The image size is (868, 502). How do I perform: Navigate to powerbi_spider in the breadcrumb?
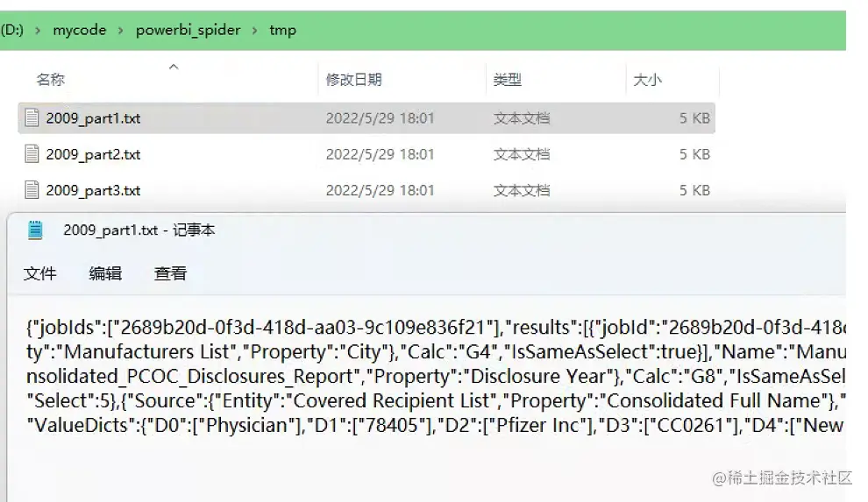[189, 30]
